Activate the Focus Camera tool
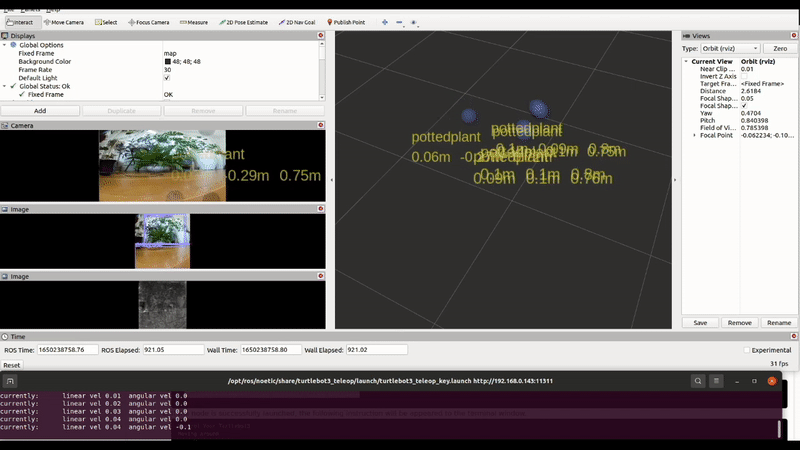Image resolution: width=800 pixels, height=450 pixels. pyautogui.click(x=148, y=22)
